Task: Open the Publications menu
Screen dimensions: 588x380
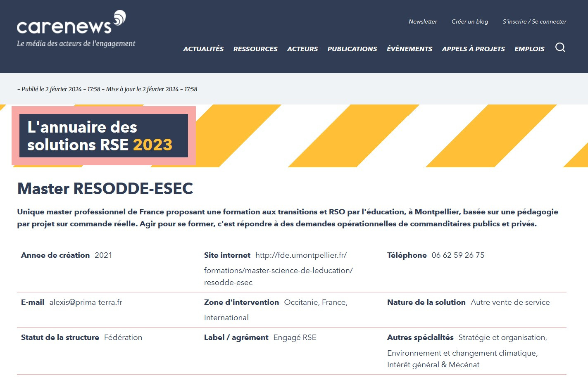Action: [x=352, y=49]
